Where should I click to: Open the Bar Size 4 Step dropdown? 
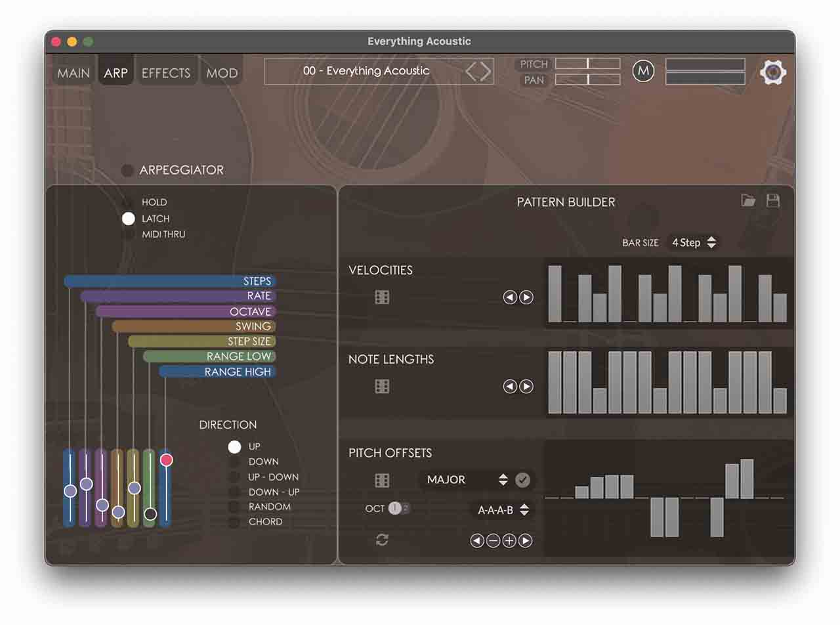coord(694,243)
